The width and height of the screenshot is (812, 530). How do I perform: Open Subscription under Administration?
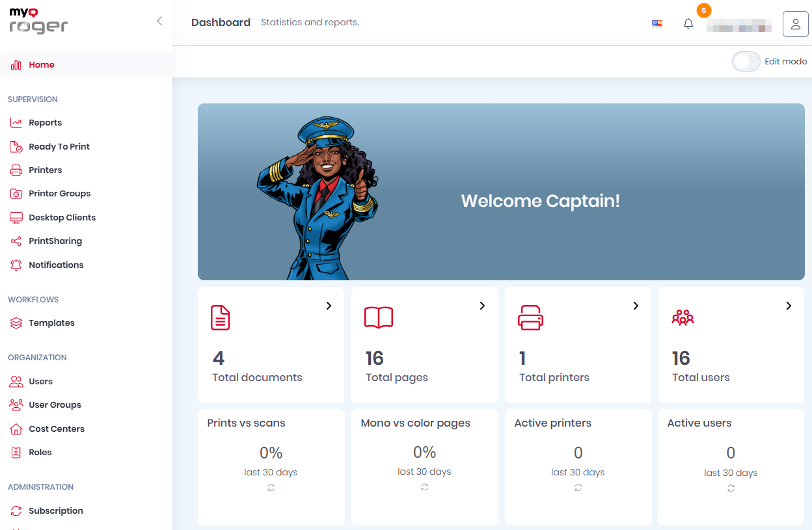point(55,511)
